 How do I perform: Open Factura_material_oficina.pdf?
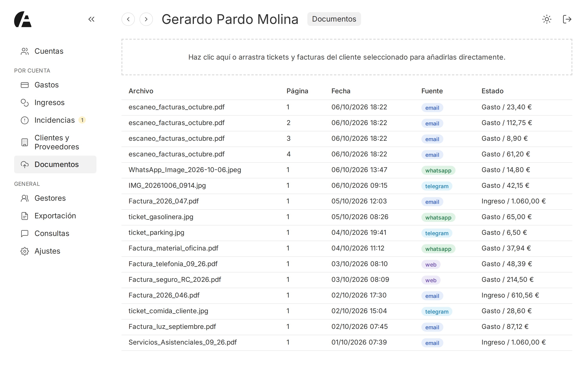[x=347, y=249]
